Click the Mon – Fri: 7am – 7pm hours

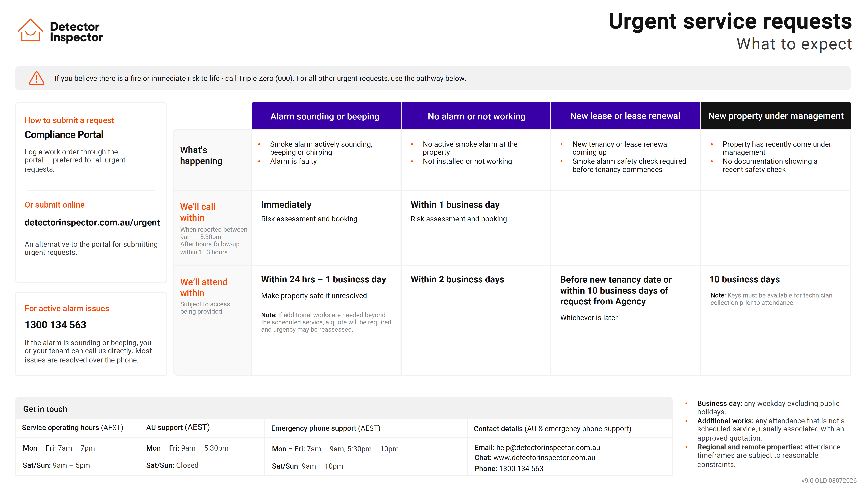click(59, 448)
